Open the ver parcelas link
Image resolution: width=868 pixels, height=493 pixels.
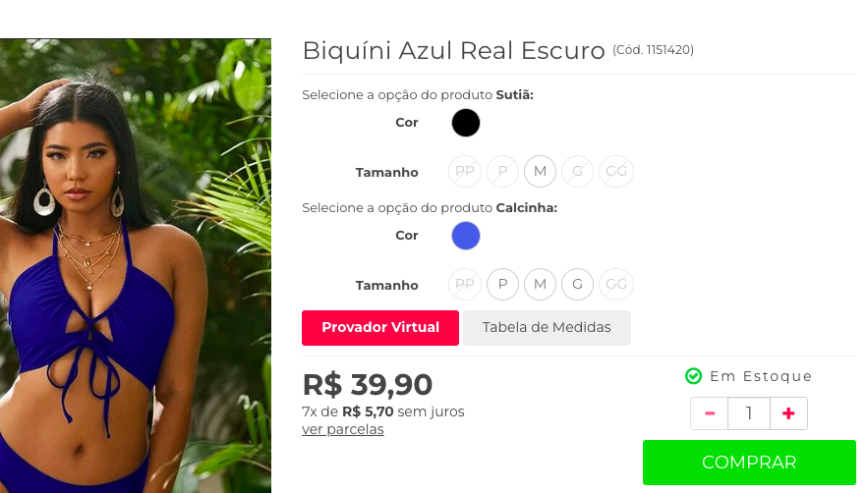[x=343, y=429]
